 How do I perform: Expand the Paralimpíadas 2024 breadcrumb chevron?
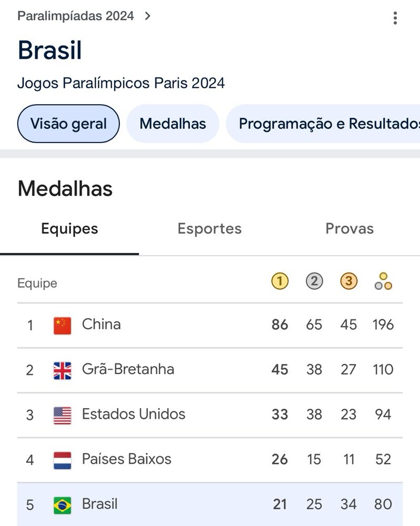(x=148, y=16)
